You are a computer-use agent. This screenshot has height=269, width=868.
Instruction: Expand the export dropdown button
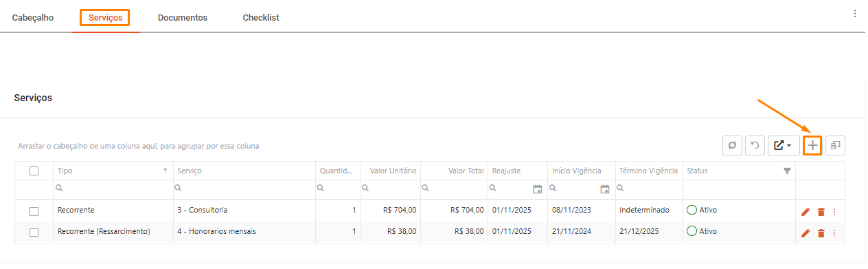point(784,145)
